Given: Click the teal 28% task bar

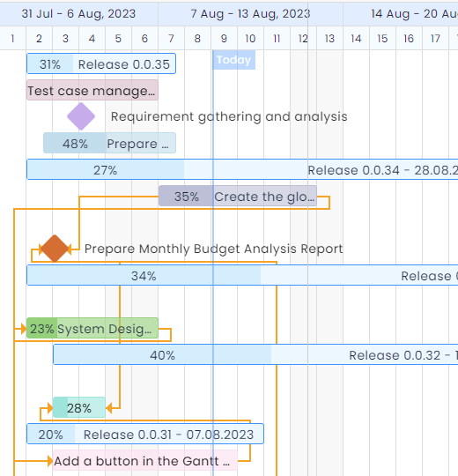Looking at the screenshot, I should click(x=79, y=407).
